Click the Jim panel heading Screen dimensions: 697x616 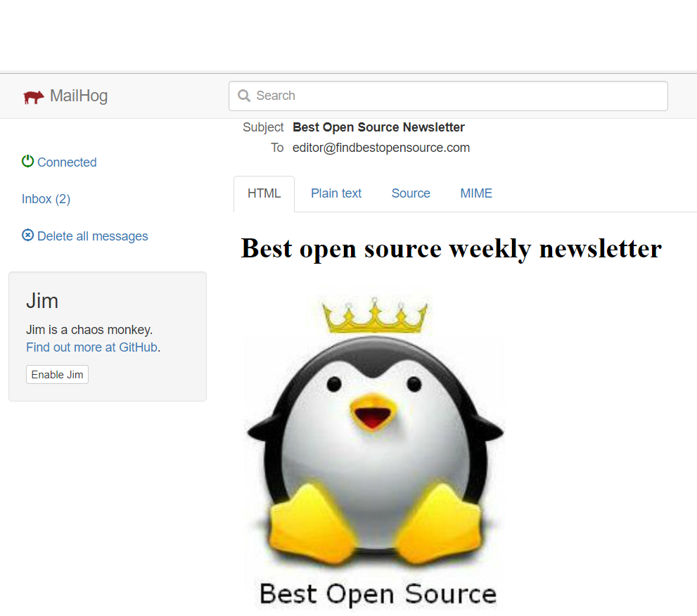tap(42, 302)
